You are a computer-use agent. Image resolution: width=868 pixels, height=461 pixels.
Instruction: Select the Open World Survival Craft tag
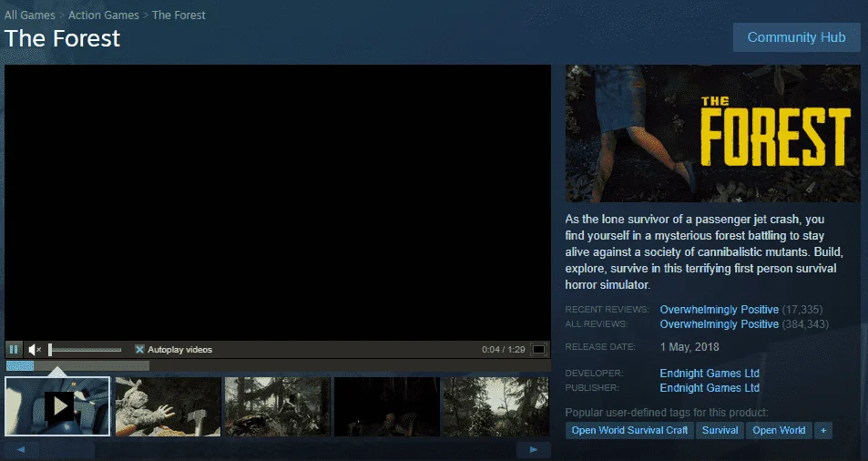pos(629,430)
